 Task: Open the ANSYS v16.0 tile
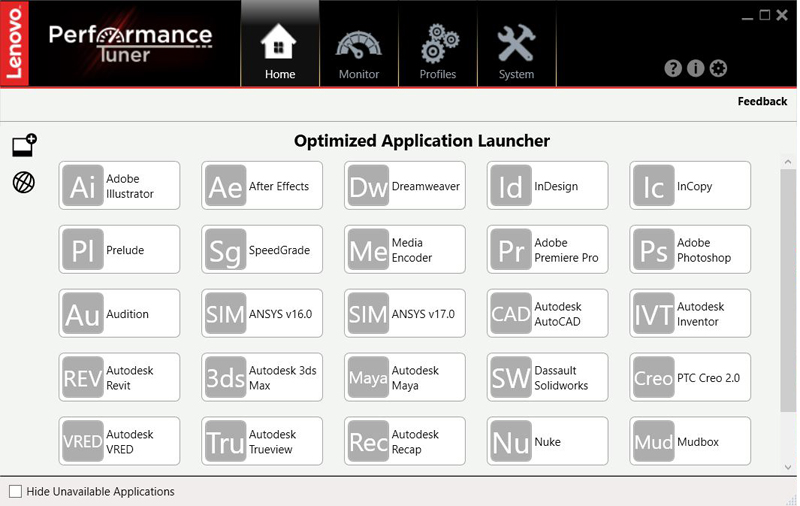pos(262,313)
